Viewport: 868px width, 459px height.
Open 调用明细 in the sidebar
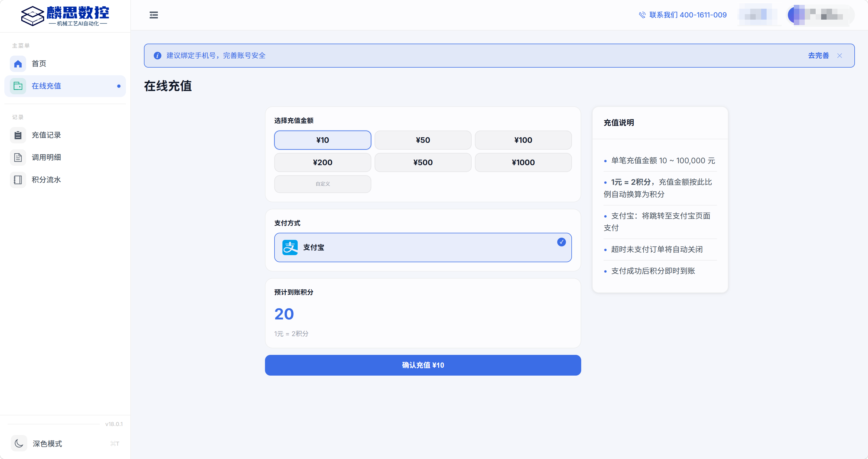[x=65, y=157]
